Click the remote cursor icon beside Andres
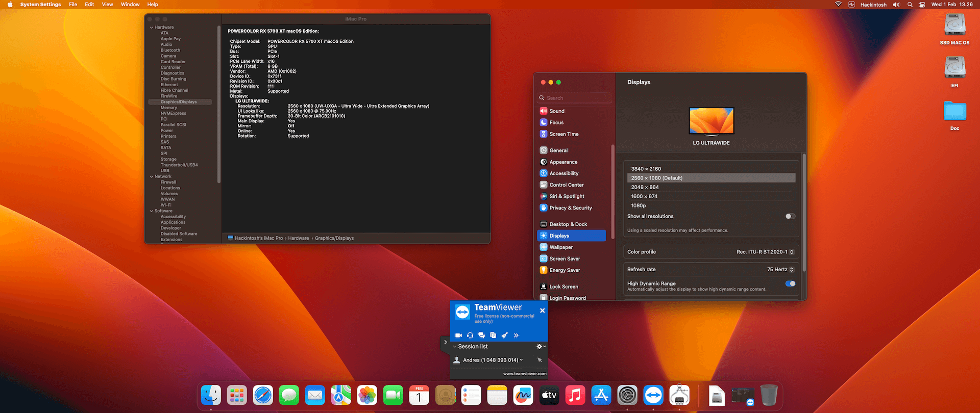The image size is (980, 413). click(540, 360)
